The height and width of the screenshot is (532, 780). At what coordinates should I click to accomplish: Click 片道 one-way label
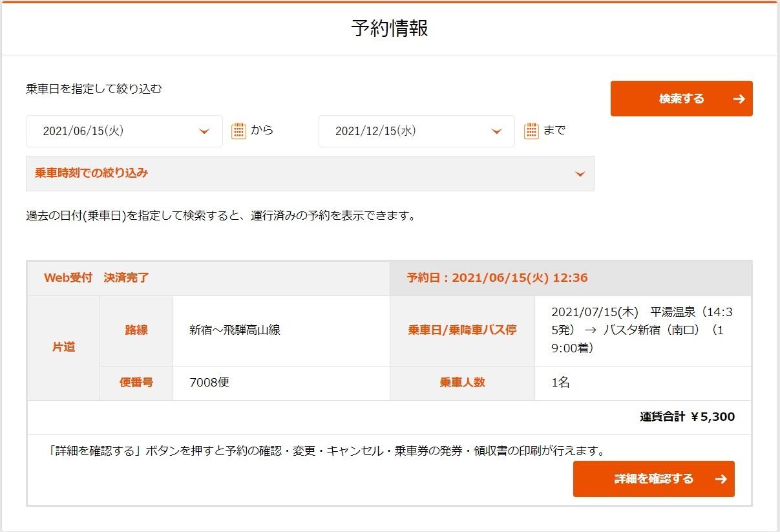coord(63,347)
